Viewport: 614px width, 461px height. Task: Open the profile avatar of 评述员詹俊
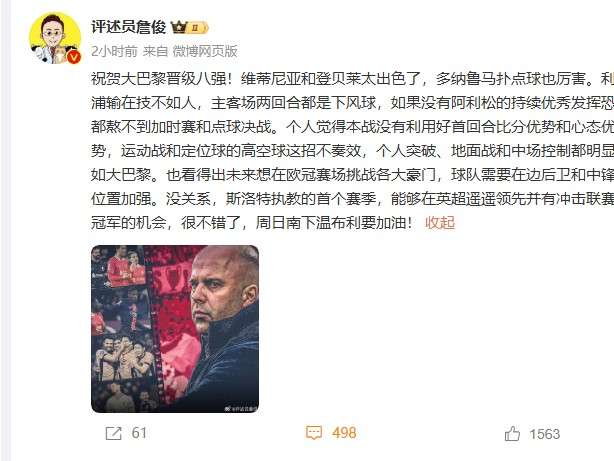pyautogui.click(x=55, y=38)
